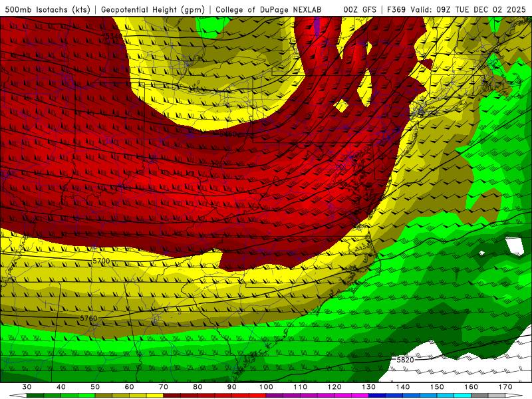
Task: Click the 'Valid: 09Z TUE DEC 02 2025' text
Action: (x=468, y=10)
